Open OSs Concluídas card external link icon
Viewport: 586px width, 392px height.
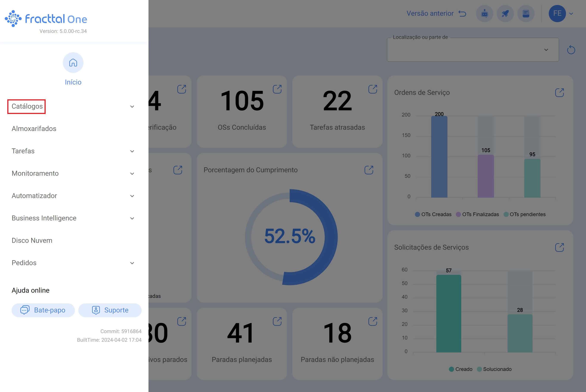277,89
